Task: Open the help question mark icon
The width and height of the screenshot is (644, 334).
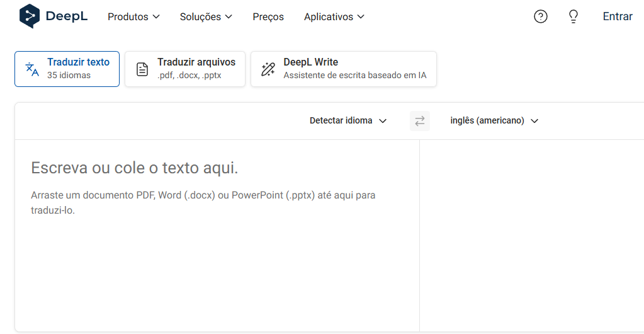Action: tap(540, 17)
